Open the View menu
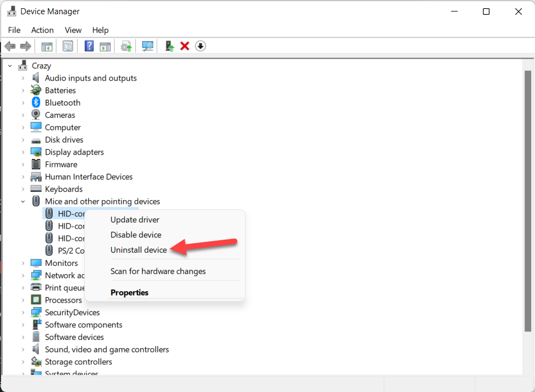 point(73,30)
